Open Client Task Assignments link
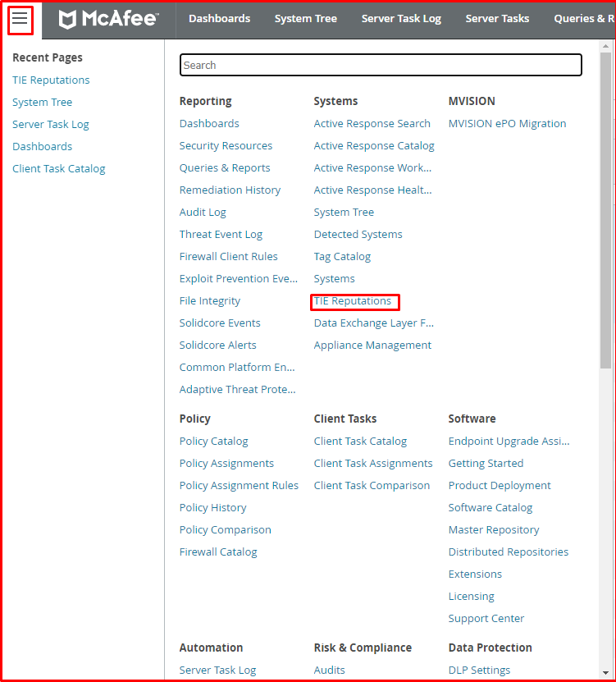Image resolution: width=616 pixels, height=682 pixels. [373, 463]
